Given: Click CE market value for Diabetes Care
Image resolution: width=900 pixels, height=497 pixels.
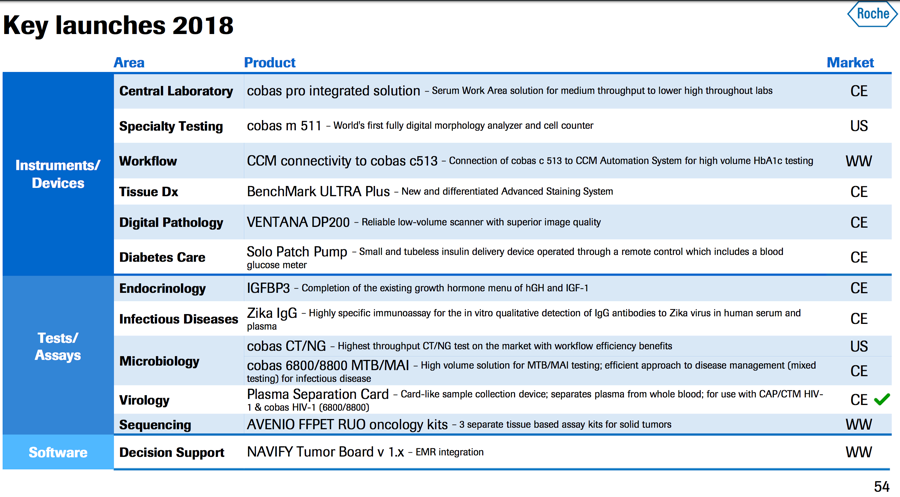Looking at the screenshot, I should pyautogui.click(x=859, y=257).
